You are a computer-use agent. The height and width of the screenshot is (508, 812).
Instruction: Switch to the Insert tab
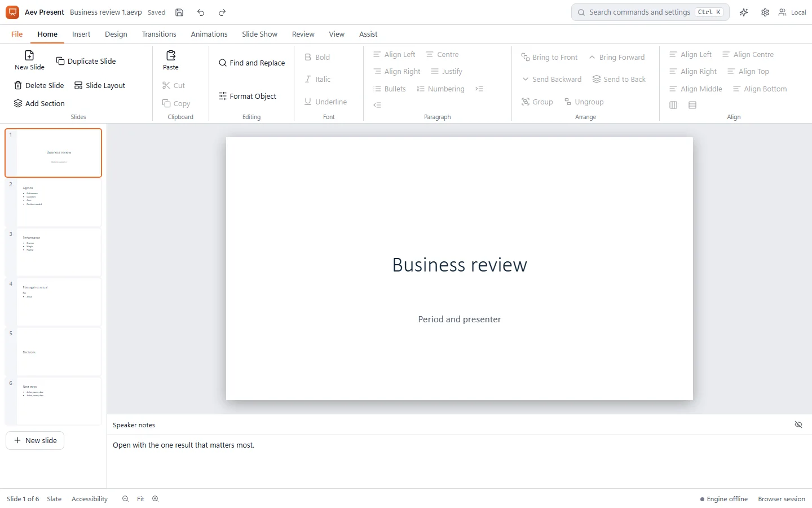[81, 34]
